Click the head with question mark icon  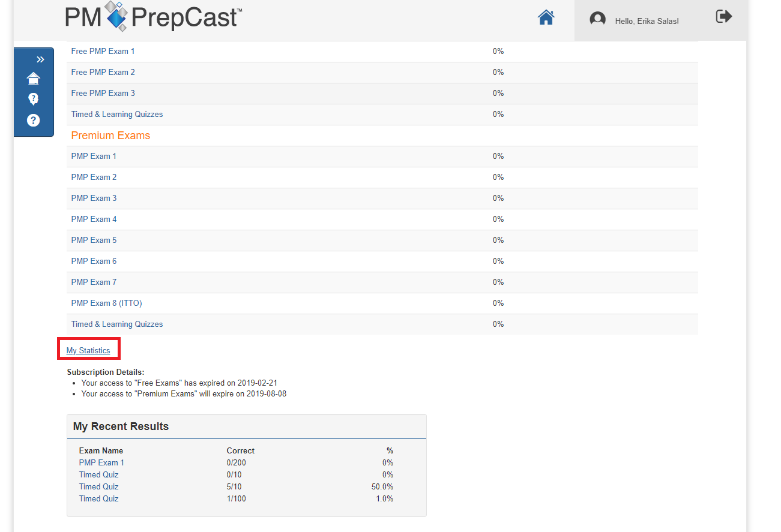click(34, 99)
